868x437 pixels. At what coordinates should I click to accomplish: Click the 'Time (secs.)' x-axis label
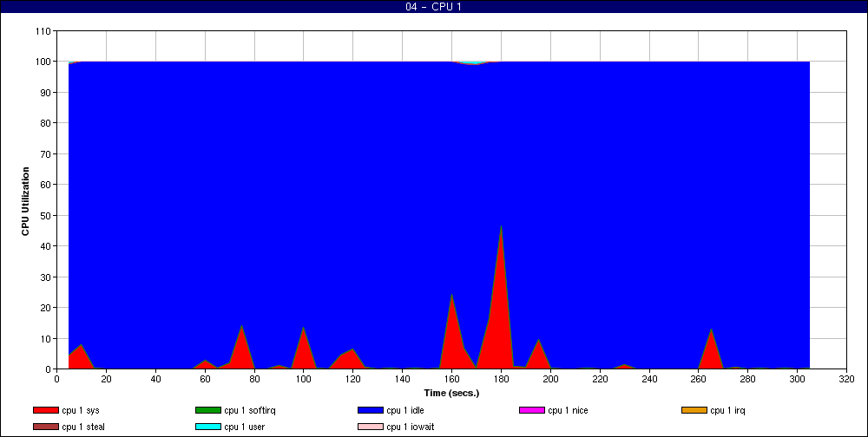click(x=450, y=392)
